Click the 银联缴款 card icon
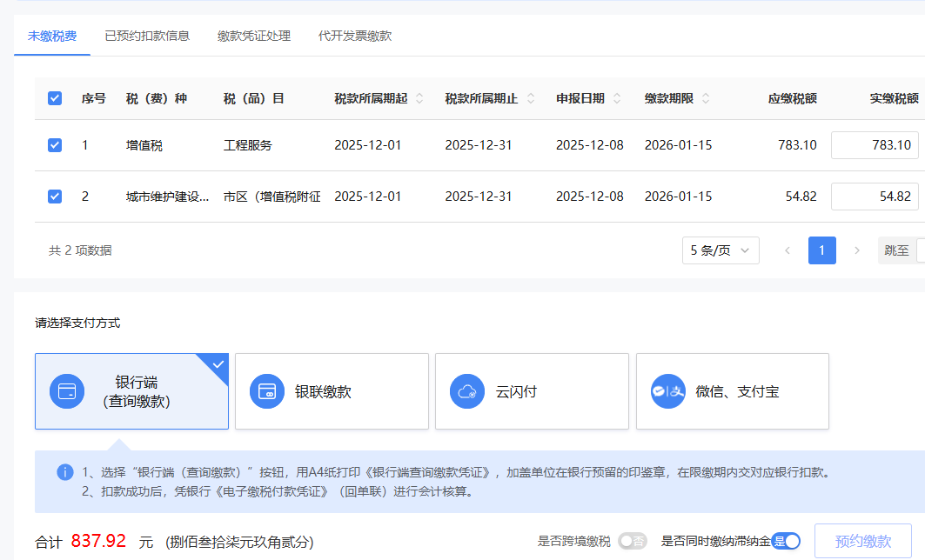 pos(268,391)
